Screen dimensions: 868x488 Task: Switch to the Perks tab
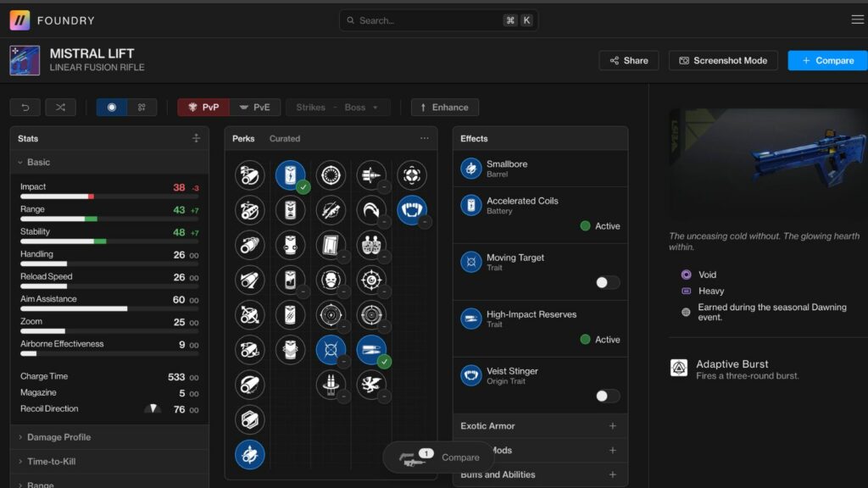coord(243,138)
